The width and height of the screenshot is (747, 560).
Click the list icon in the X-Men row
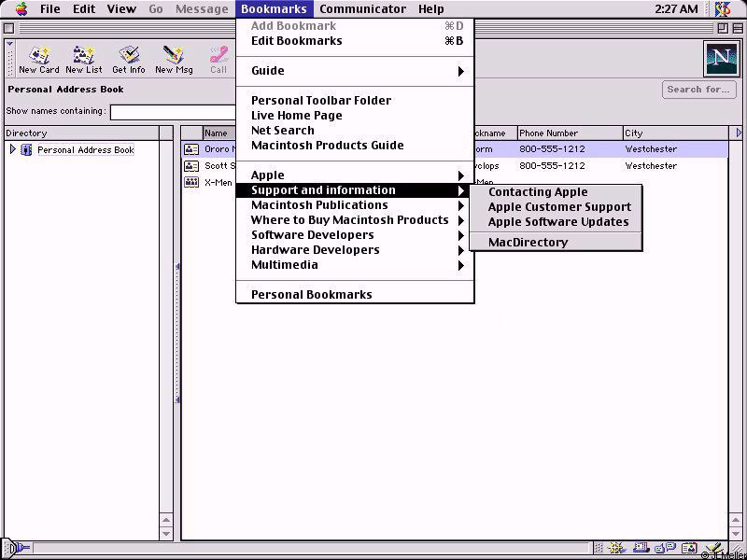point(191,182)
